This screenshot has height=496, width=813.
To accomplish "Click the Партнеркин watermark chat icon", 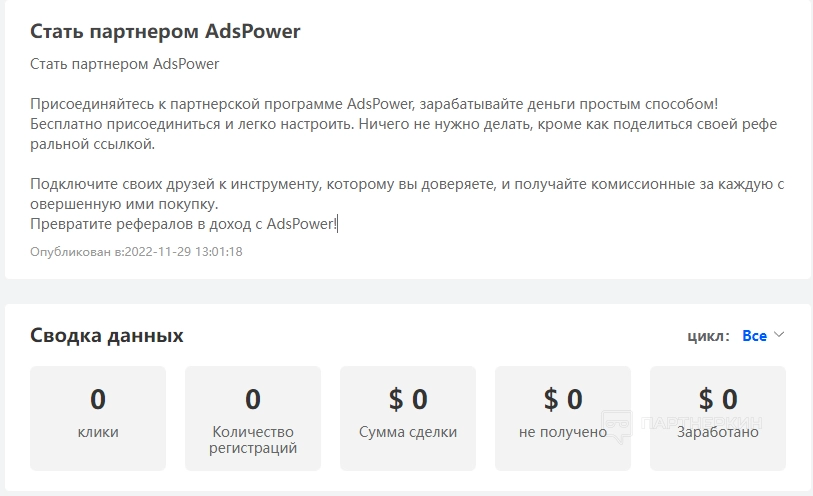I will click(x=616, y=425).
